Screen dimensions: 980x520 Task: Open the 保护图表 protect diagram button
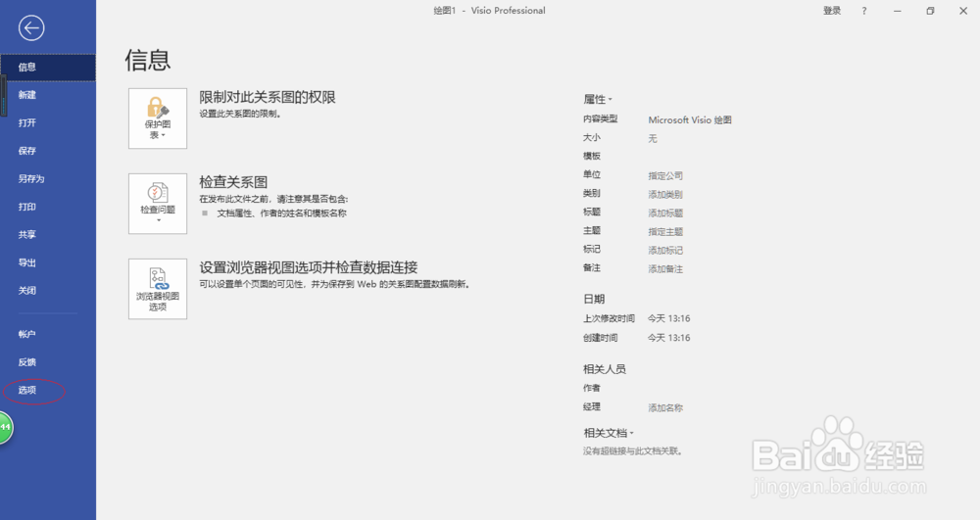click(x=158, y=118)
